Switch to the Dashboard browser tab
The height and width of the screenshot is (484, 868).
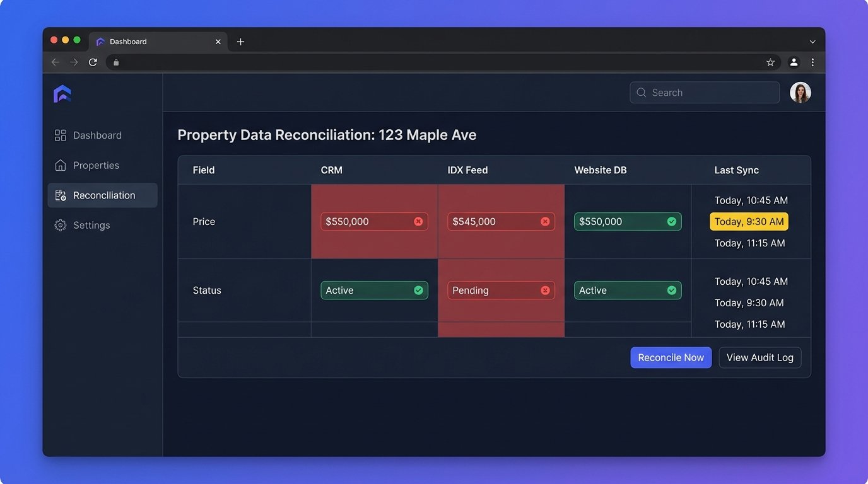pyautogui.click(x=151, y=42)
